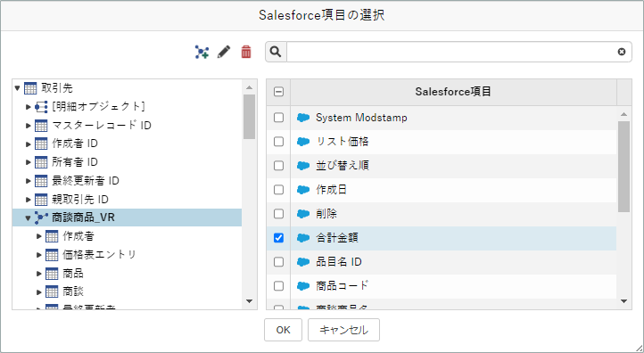The image size is (644, 353).
Task: Click table icon beside 取引先
Action: coord(30,88)
